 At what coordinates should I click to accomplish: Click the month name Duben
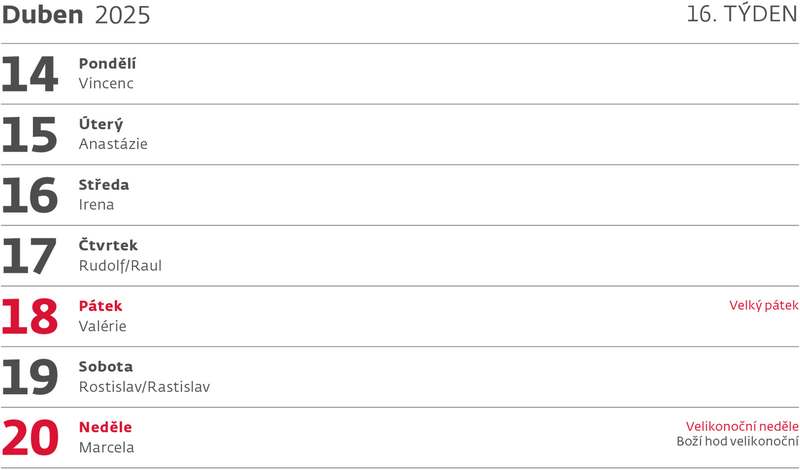42,15
